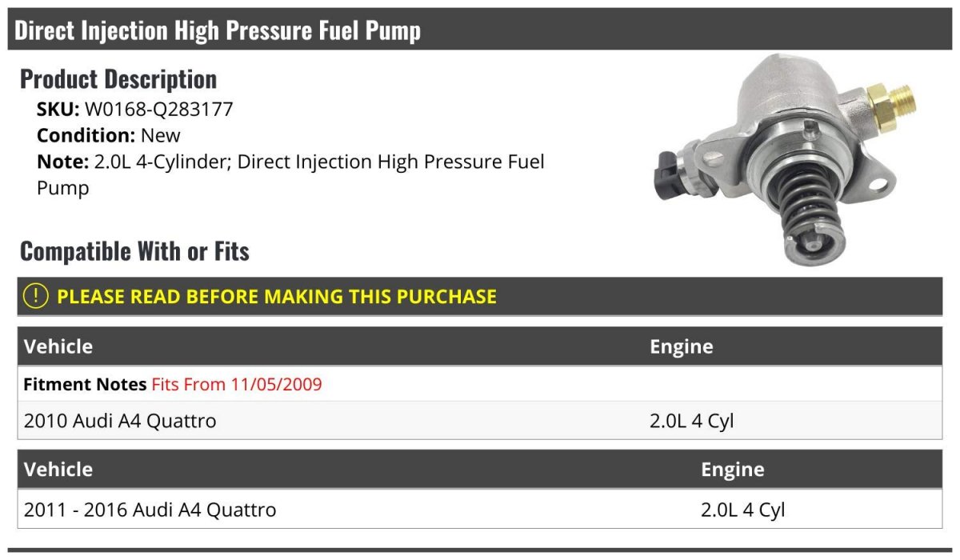Click the Fitment Notes label
Image resolution: width=960 pixels, height=560 pixels.
point(85,384)
